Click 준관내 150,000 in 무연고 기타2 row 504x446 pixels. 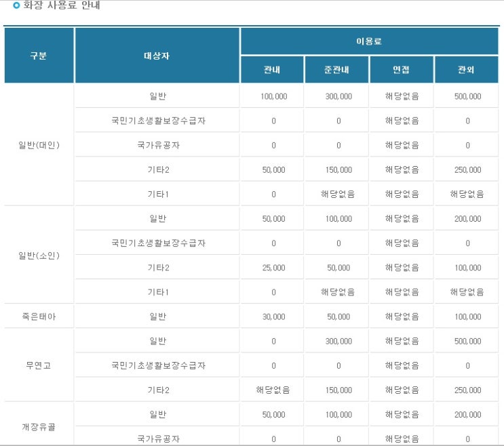[338, 390]
